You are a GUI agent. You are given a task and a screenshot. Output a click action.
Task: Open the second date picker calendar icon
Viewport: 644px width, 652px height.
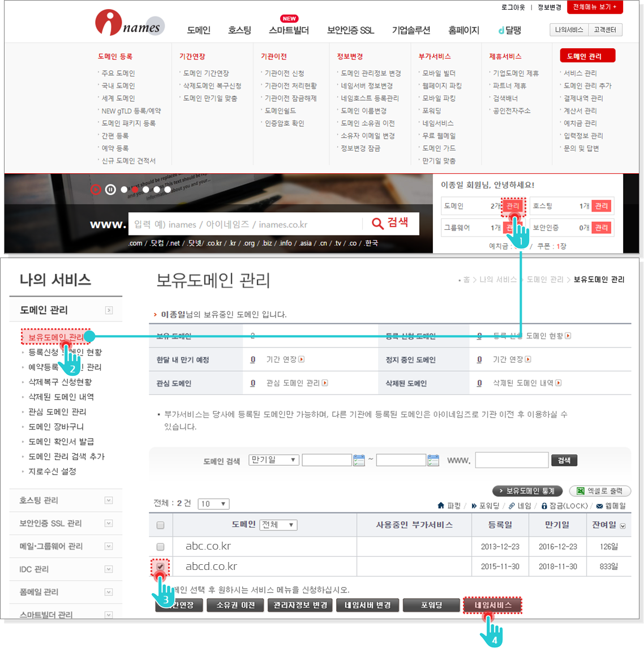pos(433,460)
